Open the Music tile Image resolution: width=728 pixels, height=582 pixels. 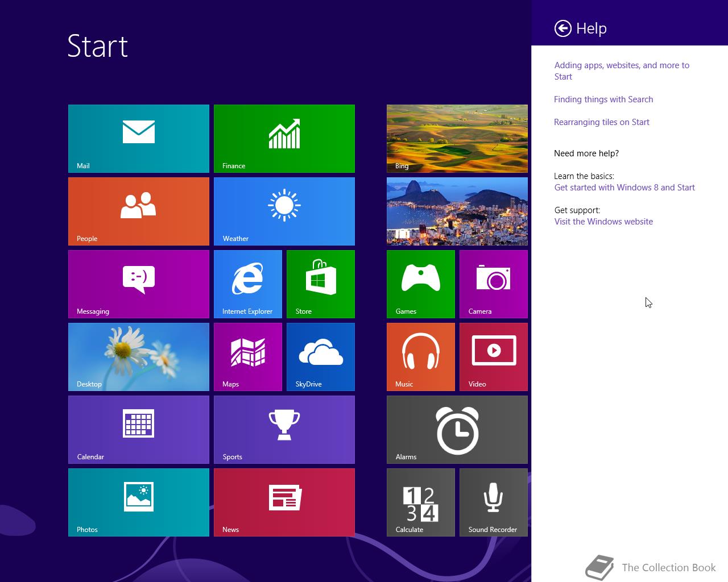421,357
